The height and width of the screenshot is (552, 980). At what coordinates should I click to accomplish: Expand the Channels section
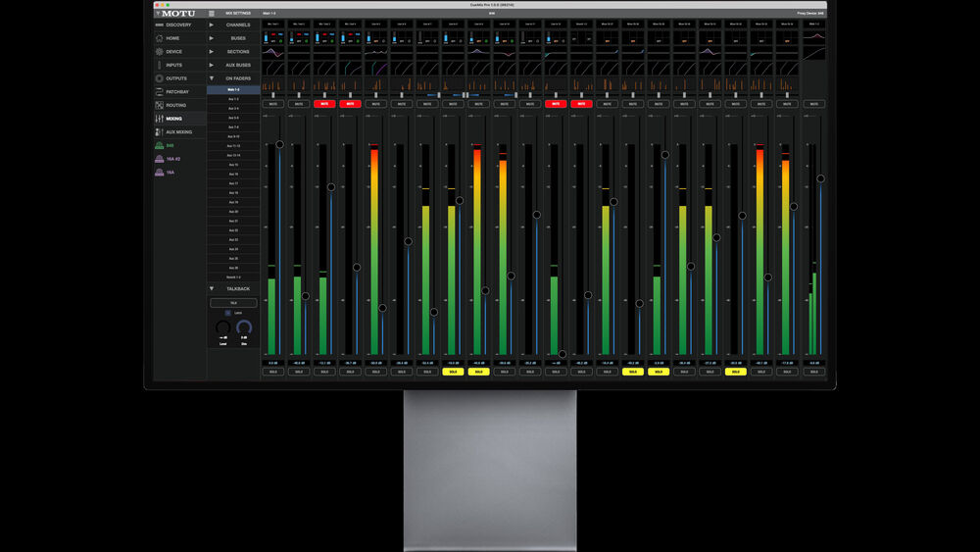coord(237,25)
